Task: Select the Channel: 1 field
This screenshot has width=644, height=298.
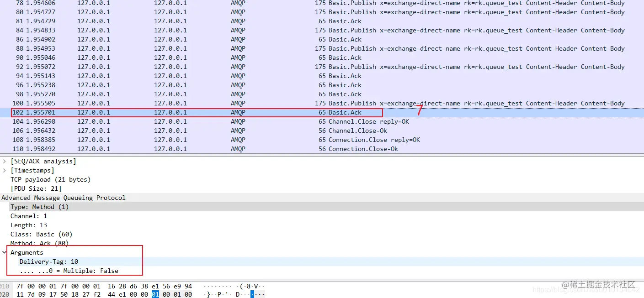Action: pos(29,216)
